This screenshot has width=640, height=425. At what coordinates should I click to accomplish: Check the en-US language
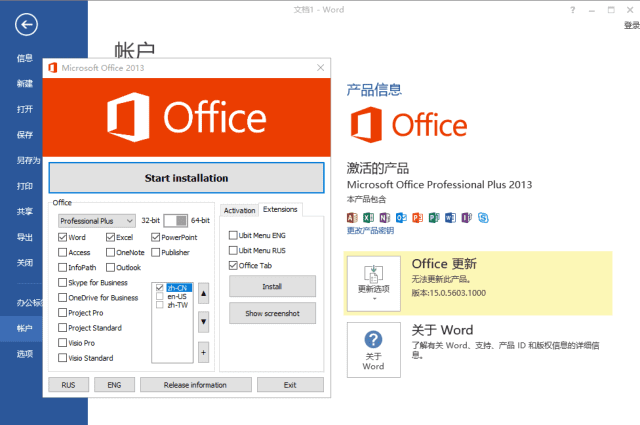pyautogui.click(x=160, y=296)
